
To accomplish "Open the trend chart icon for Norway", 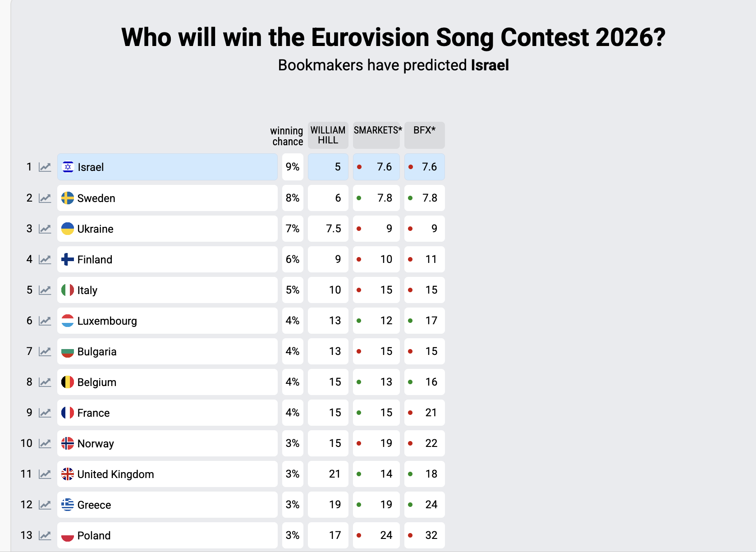I will pos(45,443).
